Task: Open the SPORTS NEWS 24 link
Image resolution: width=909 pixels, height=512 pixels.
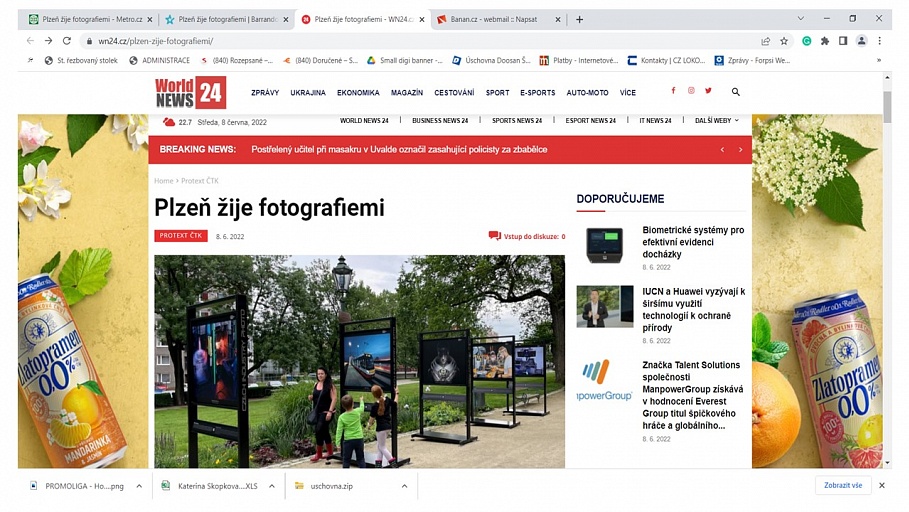Action: 517,121
